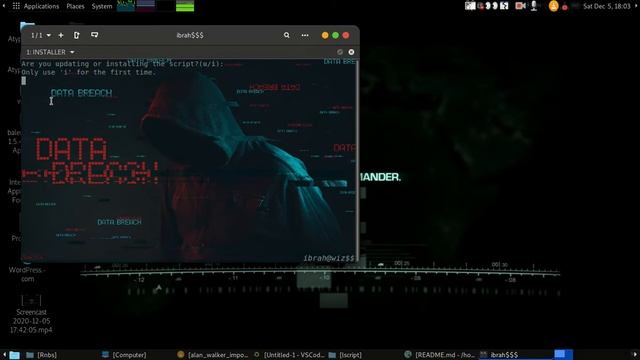Click the terminal input cursor line
Image resolution: width=640 pixels, height=360 pixels.
pyautogui.click(x=24, y=81)
